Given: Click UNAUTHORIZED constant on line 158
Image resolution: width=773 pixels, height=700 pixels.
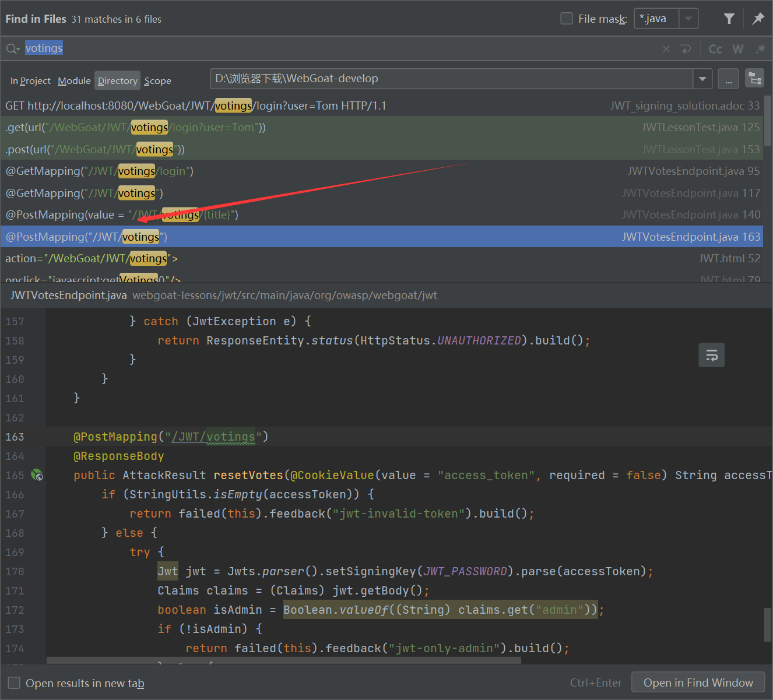Looking at the screenshot, I should [x=479, y=340].
